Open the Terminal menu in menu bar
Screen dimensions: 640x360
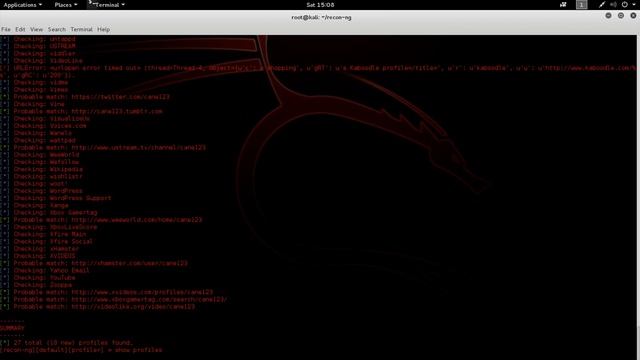[81, 29]
